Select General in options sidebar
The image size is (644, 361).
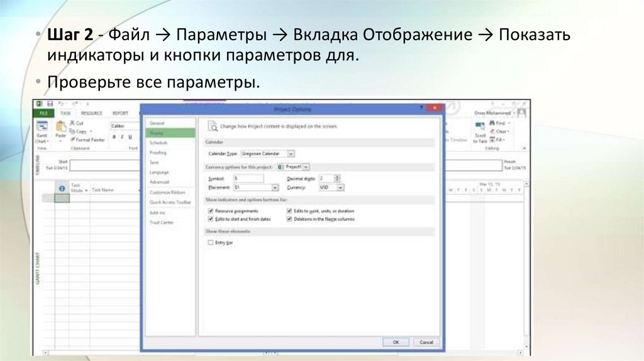[170, 123]
